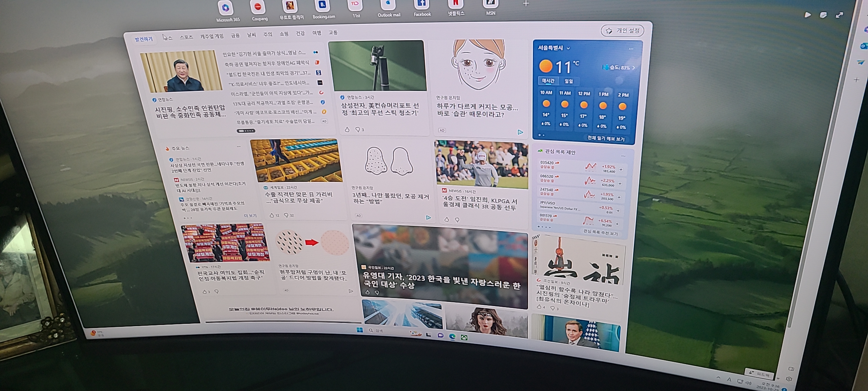Open the 임진희 KLPGA golf article thumbnail
This screenshot has width=868, height=391.
[481, 164]
